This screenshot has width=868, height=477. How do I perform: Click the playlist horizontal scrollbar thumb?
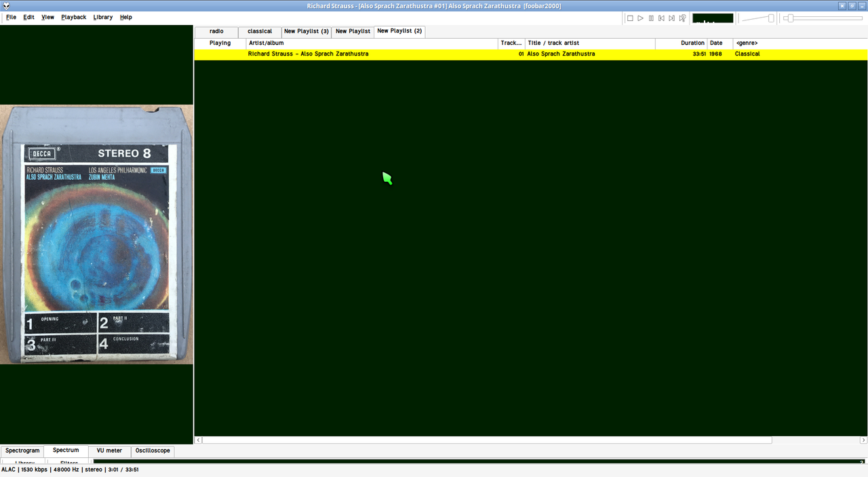(x=487, y=440)
